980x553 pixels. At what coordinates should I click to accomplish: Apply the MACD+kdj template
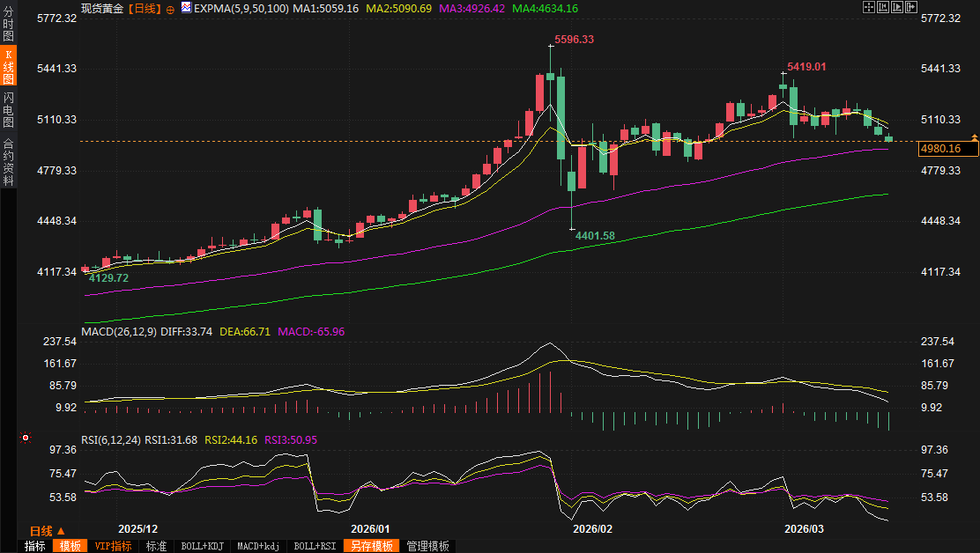coord(258,546)
